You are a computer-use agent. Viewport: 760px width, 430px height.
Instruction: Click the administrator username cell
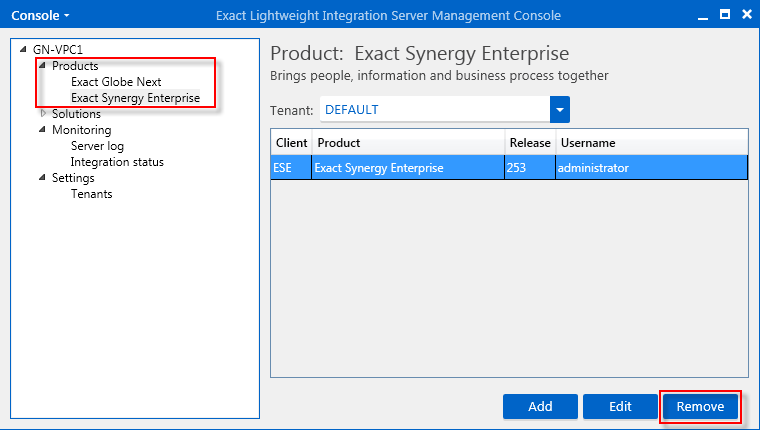651,168
